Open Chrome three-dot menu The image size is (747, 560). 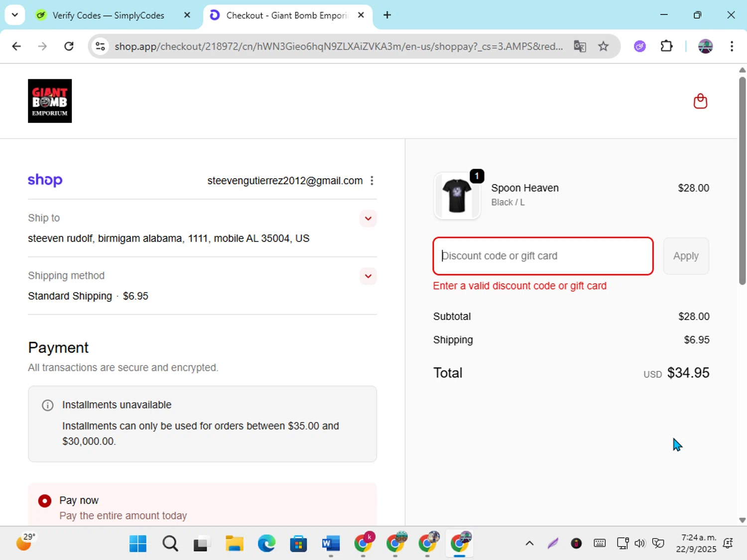(x=732, y=46)
